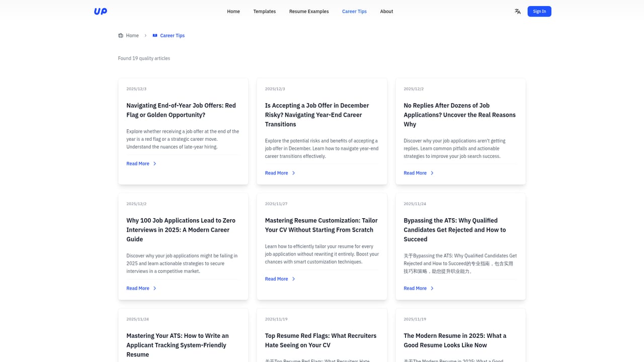The width and height of the screenshot is (644, 362).
Task: Click description 'Learn how to efficiently tailor your resume'
Action: (322, 254)
